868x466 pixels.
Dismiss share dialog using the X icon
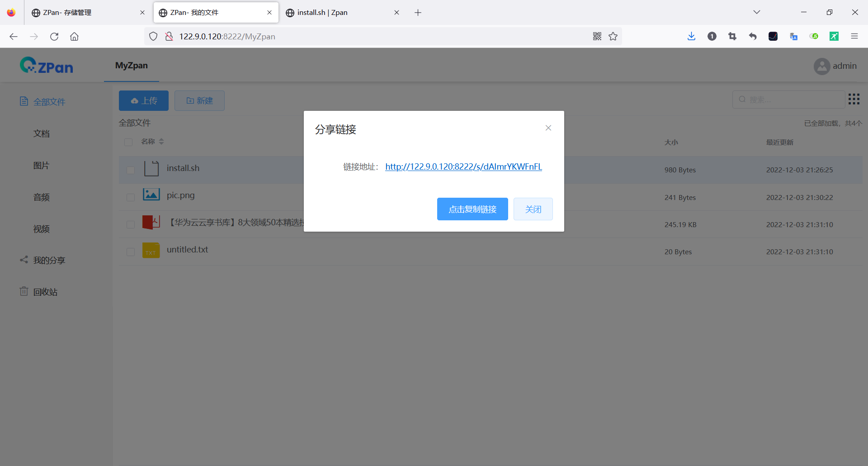coord(548,128)
